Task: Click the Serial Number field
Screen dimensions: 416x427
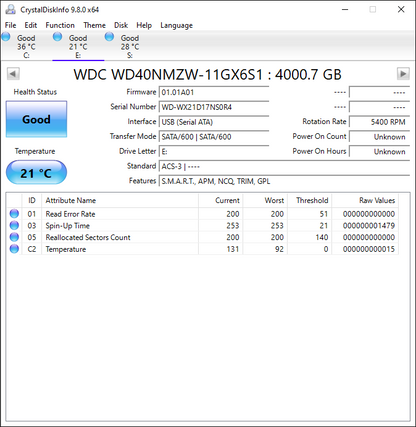Action: [x=214, y=107]
